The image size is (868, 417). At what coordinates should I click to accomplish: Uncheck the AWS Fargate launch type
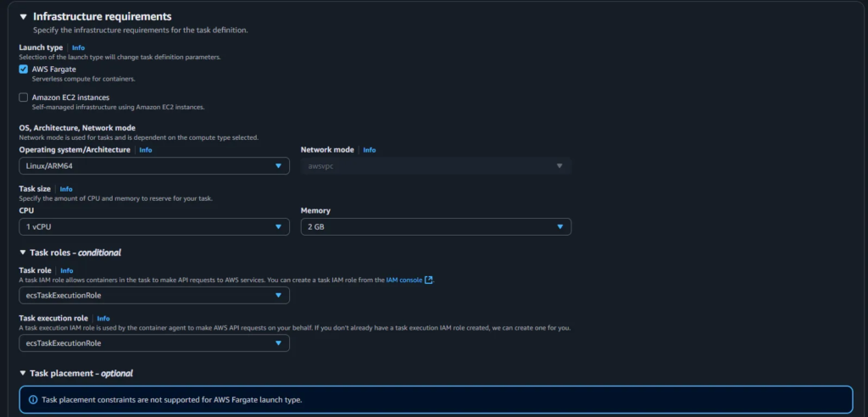(x=23, y=69)
